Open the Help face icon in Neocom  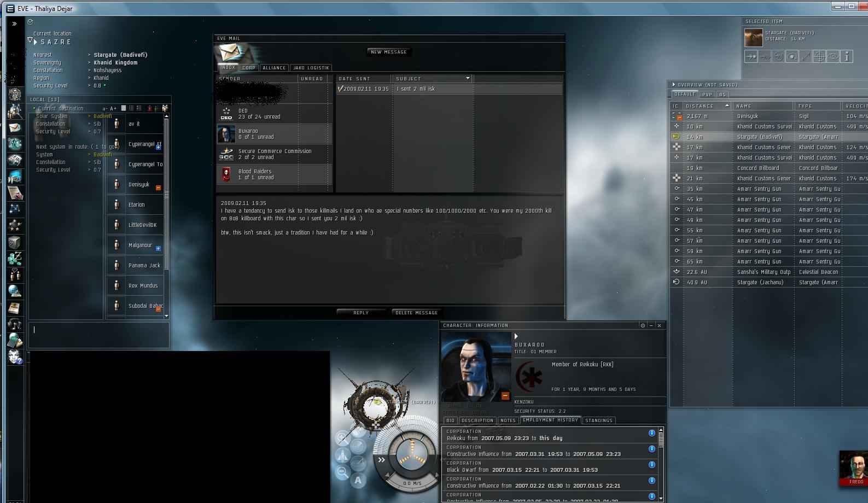pos(15,356)
